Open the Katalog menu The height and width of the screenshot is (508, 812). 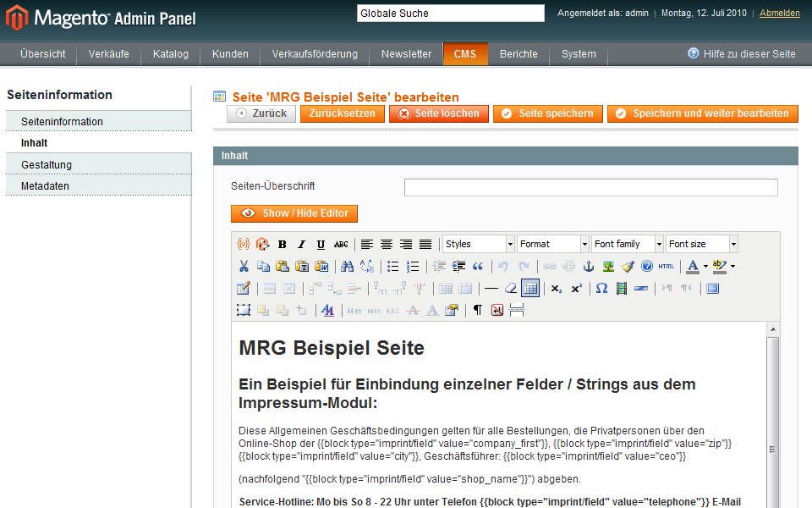click(170, 54)
